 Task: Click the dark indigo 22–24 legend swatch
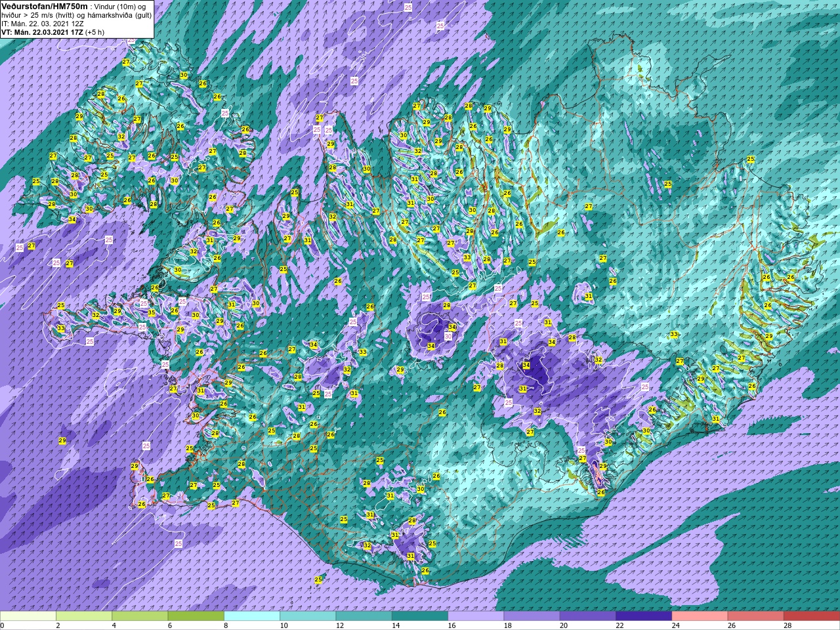click(644, 616)
